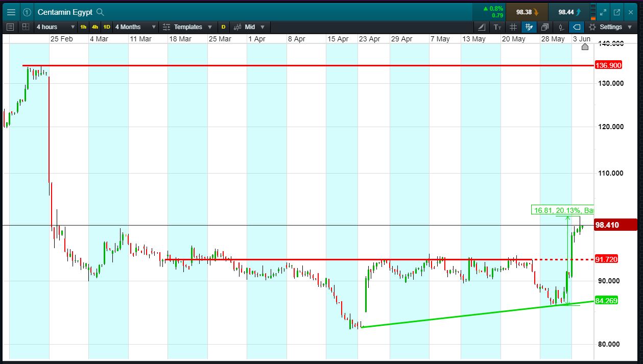Open the 4 hours interval dropdown
This screenshot has width=643, height=364.
pos(55,27)
